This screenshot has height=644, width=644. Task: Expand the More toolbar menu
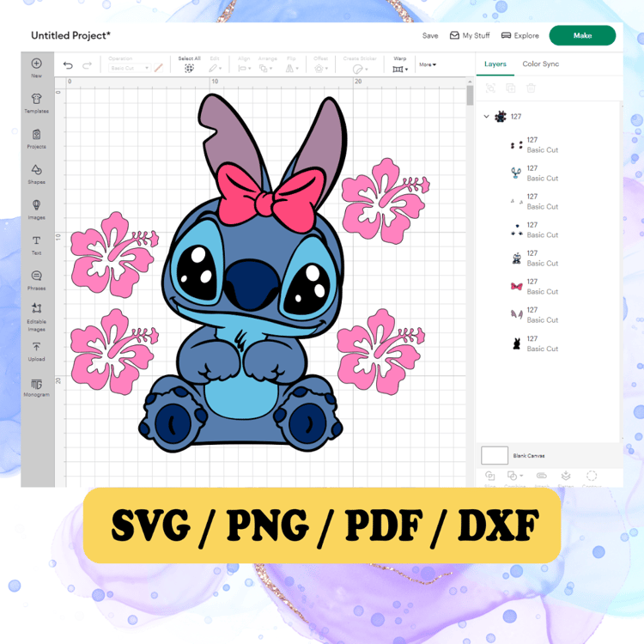point(428,64)
